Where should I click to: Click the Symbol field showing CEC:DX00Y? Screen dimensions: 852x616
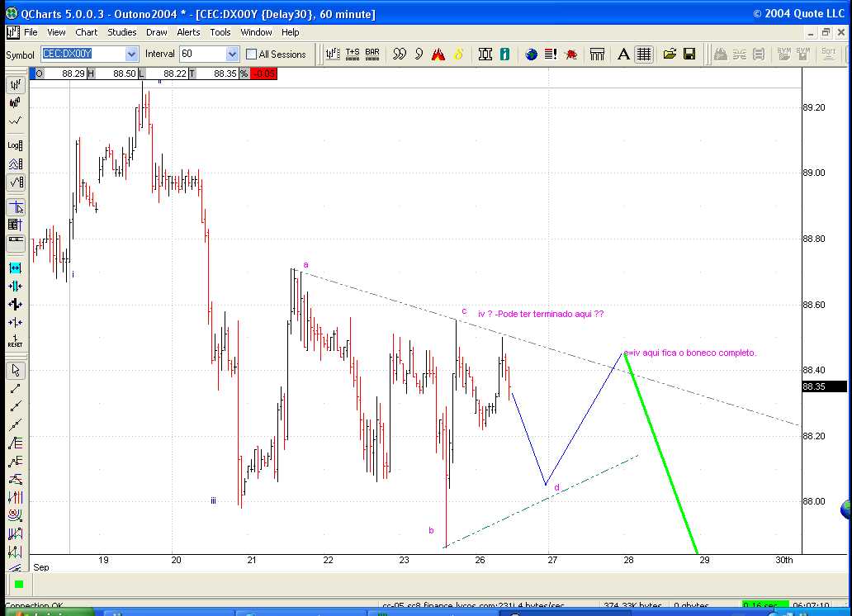(83, 54)
